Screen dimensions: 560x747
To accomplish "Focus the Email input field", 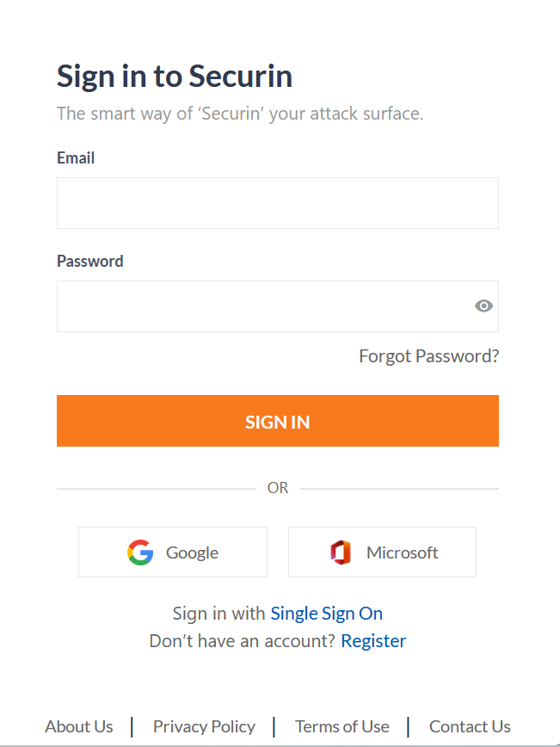I will pos(278,203).
